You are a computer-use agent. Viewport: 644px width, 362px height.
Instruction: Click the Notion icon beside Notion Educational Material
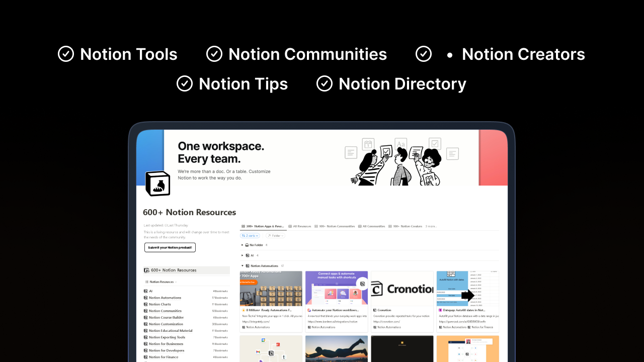point(146,331)
